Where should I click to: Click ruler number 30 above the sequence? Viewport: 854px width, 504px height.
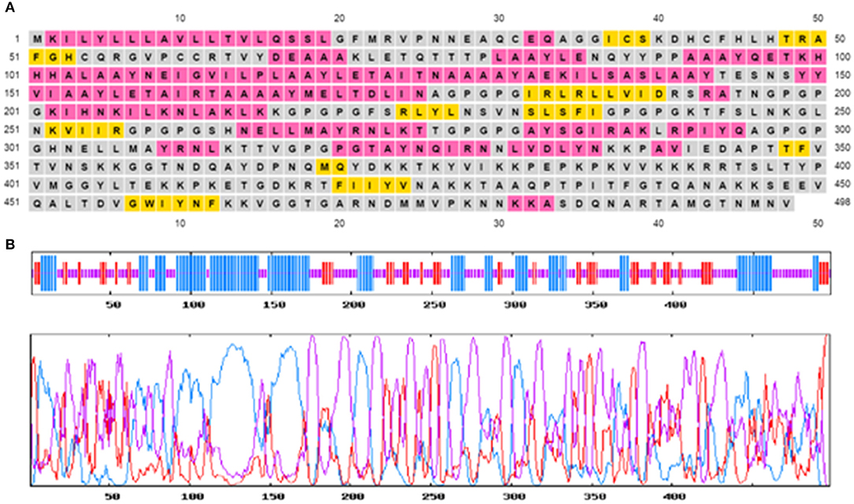click(499, 18)
